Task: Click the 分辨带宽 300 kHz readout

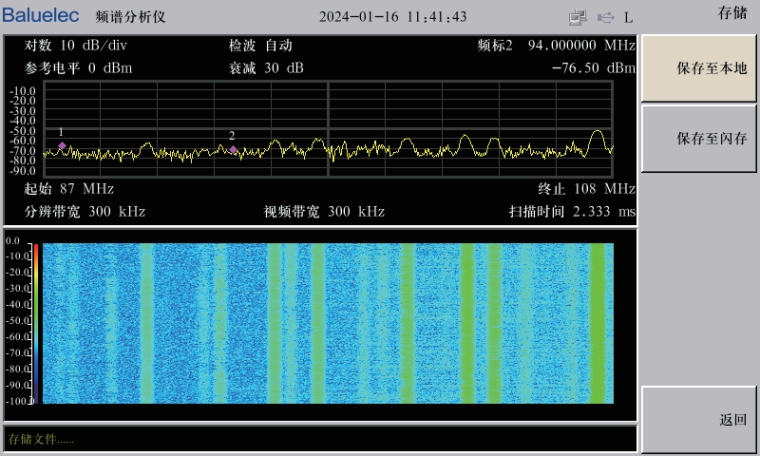Action: coord(85,212)
